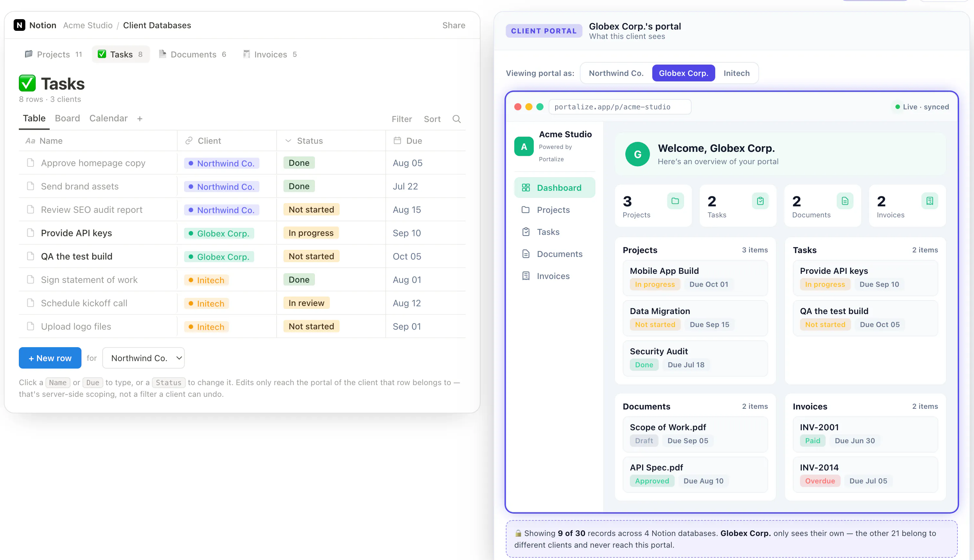The height and width of the screenshot is (560, 974).
Task: Click the receipt icon on the Invoices stat card
Action: click(930, 201)
